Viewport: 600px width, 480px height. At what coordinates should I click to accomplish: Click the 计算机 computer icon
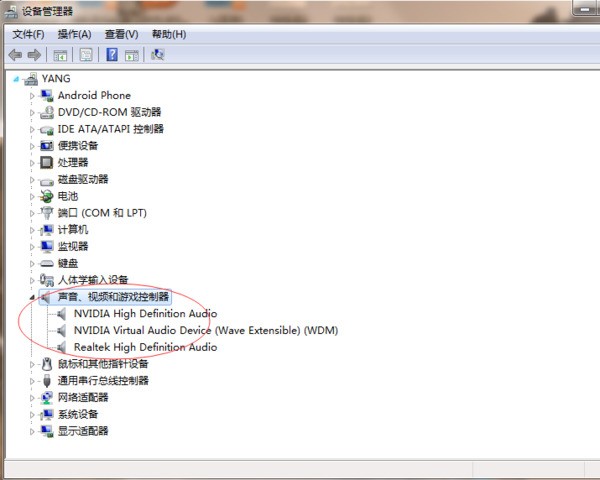(x=47, y=230)
